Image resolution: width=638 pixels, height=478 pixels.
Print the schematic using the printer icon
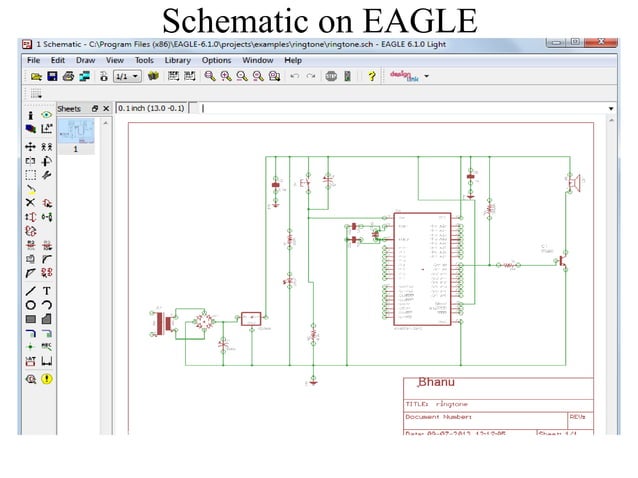(68, 76)
